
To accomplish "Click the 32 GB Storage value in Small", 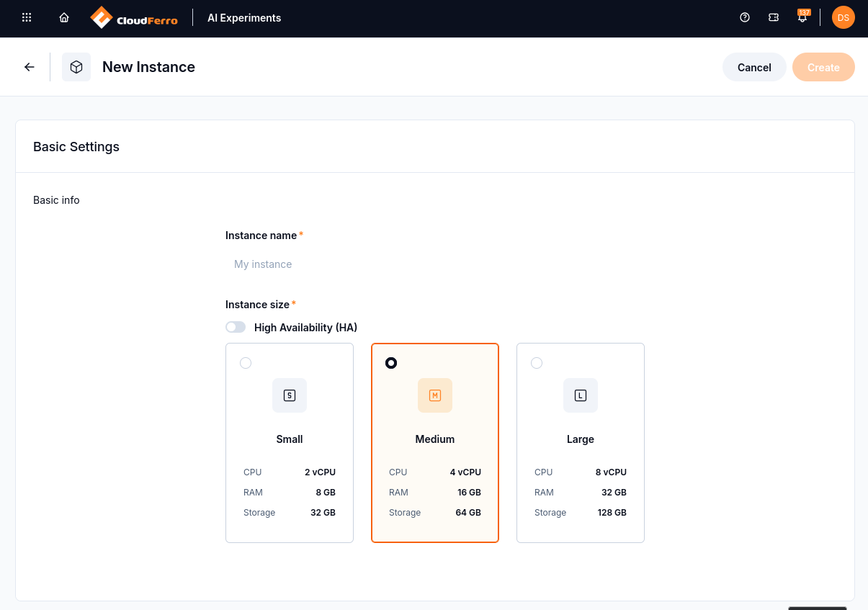I will point(323,513).
